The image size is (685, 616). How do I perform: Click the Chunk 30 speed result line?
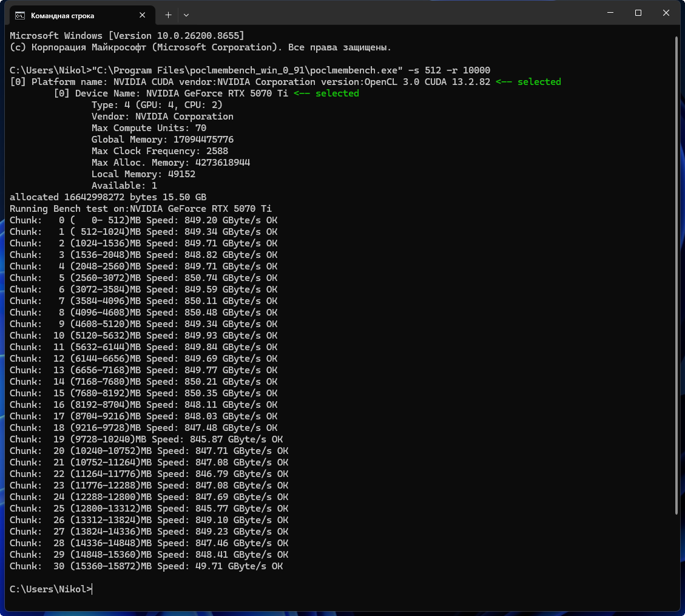tap(146, 566)
